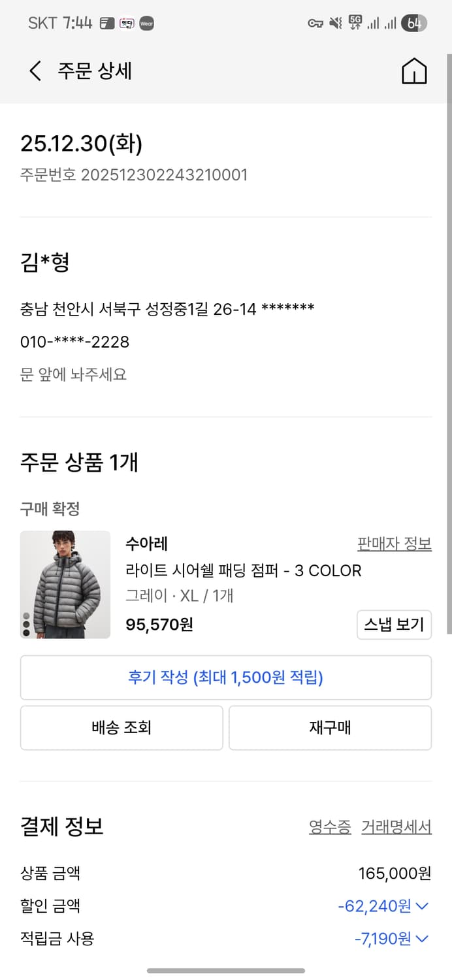
Task: Open seller info via 판매자 정보 link
Action: (x=394, y=543)
